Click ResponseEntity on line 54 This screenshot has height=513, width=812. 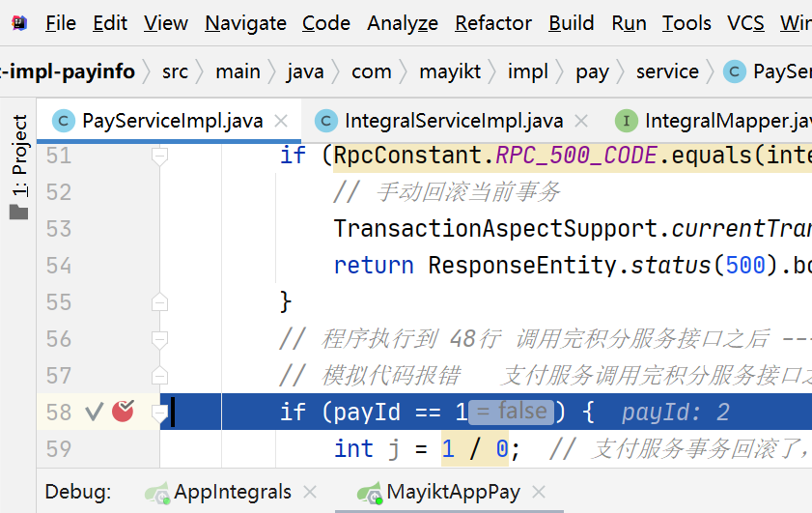(x=522, y=266)
